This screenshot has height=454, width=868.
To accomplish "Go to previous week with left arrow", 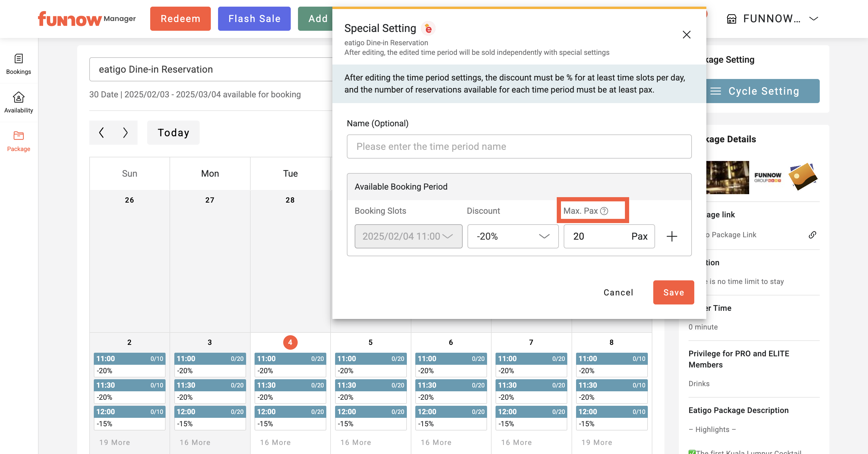I will tap(101, 132).
